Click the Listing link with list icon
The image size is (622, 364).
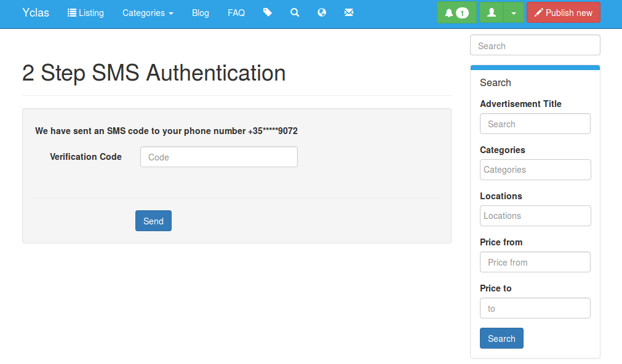[86, 13]
